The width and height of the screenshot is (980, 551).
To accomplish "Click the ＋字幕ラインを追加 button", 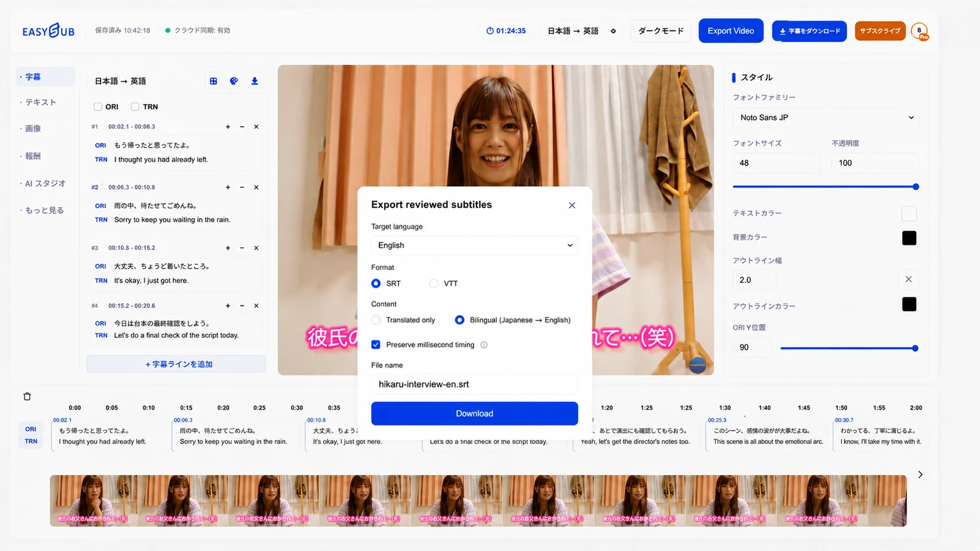I will 176,364.
